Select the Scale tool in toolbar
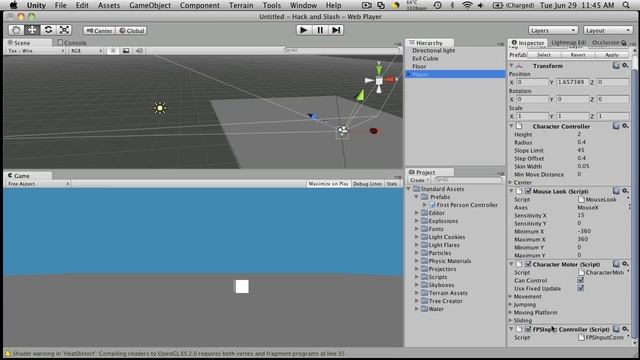 pyautogui.click(x=64, y=30)
